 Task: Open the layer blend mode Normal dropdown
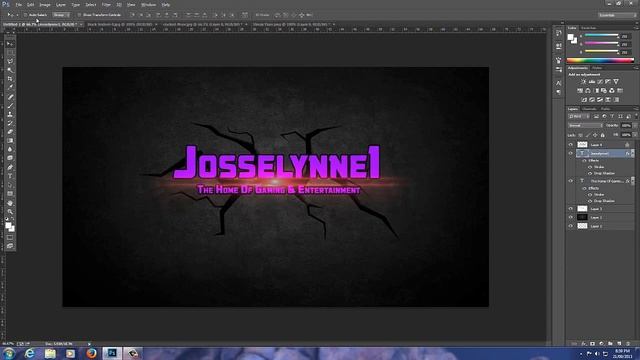585,126
